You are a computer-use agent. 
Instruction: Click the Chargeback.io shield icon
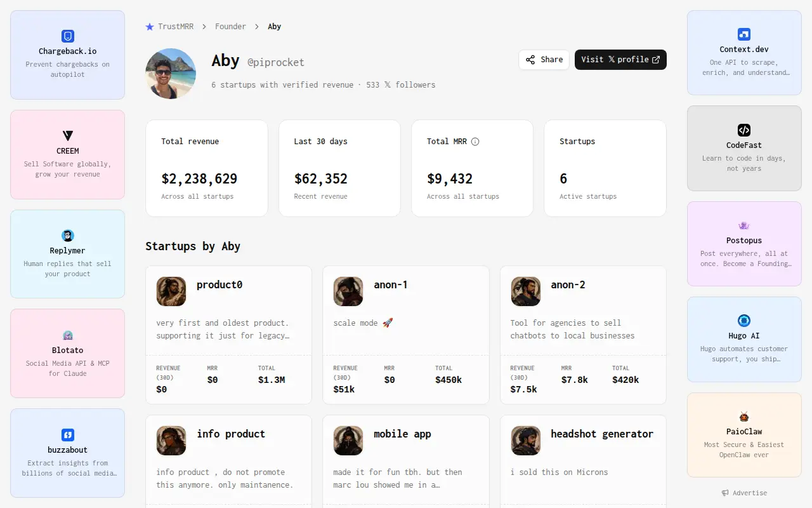tap(68, 36)
